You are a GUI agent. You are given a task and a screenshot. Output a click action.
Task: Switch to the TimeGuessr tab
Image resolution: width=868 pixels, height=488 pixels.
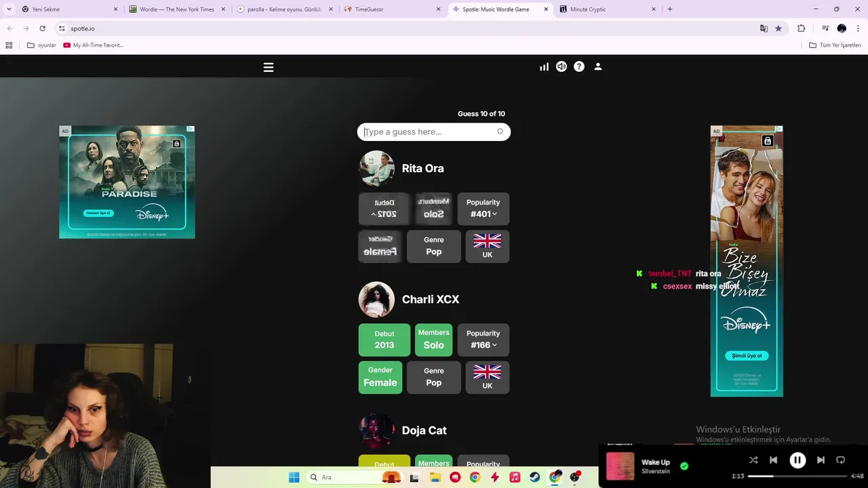[391, 9]
